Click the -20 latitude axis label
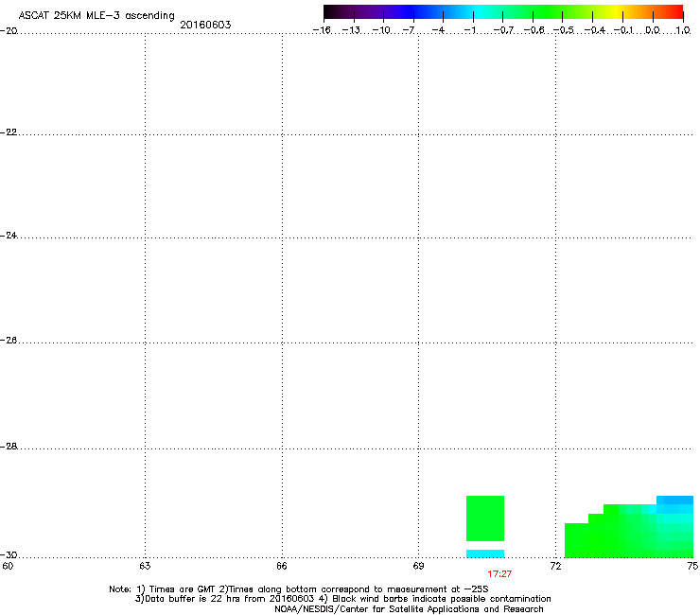Screen dimensions: 700x615 pyautogui.click(x=9, y=31)
